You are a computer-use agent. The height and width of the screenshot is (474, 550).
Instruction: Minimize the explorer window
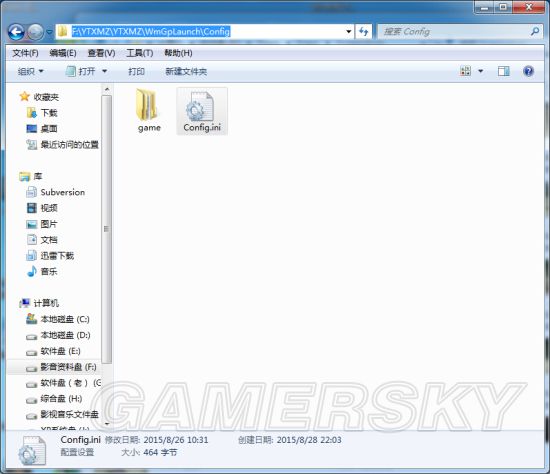tap(484, 7)
